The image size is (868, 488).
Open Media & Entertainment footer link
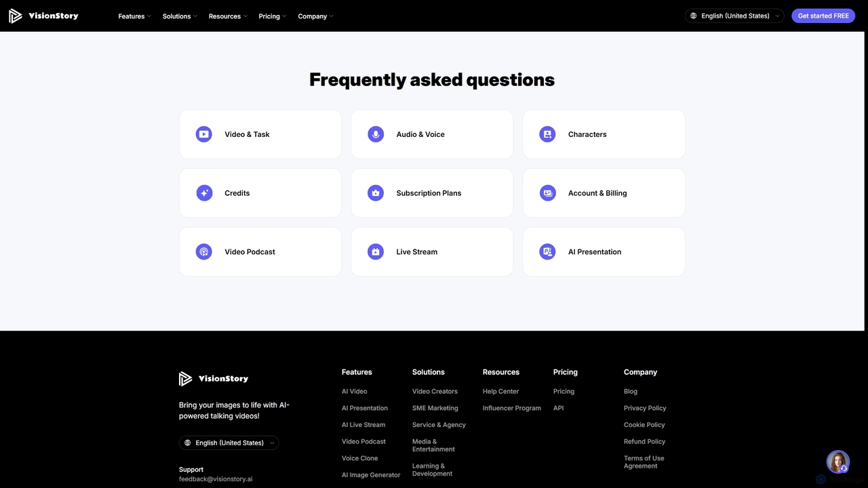coord(433,445)
